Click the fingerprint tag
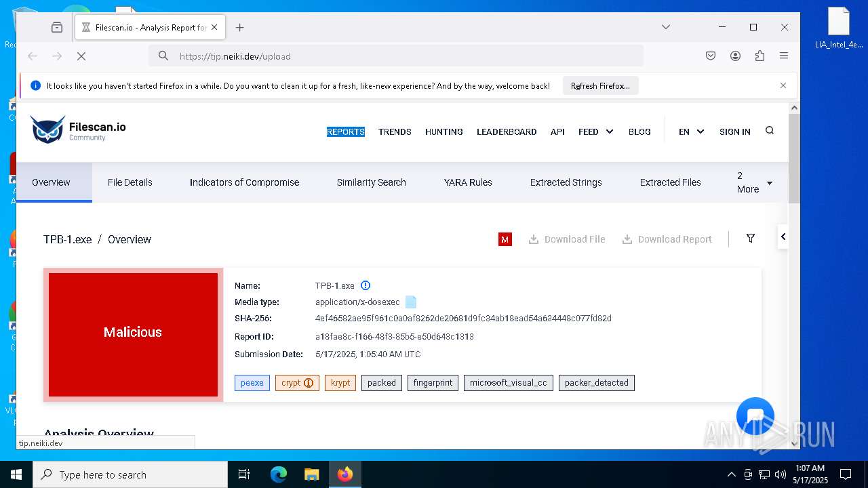 433,383
